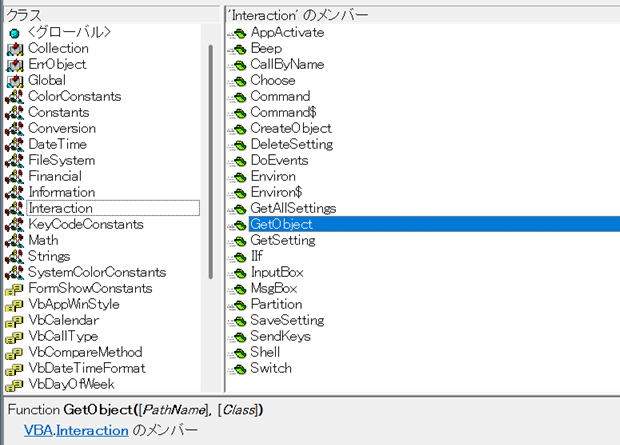Select the Command$ member

pyautogui.click(x=284, y=112)
